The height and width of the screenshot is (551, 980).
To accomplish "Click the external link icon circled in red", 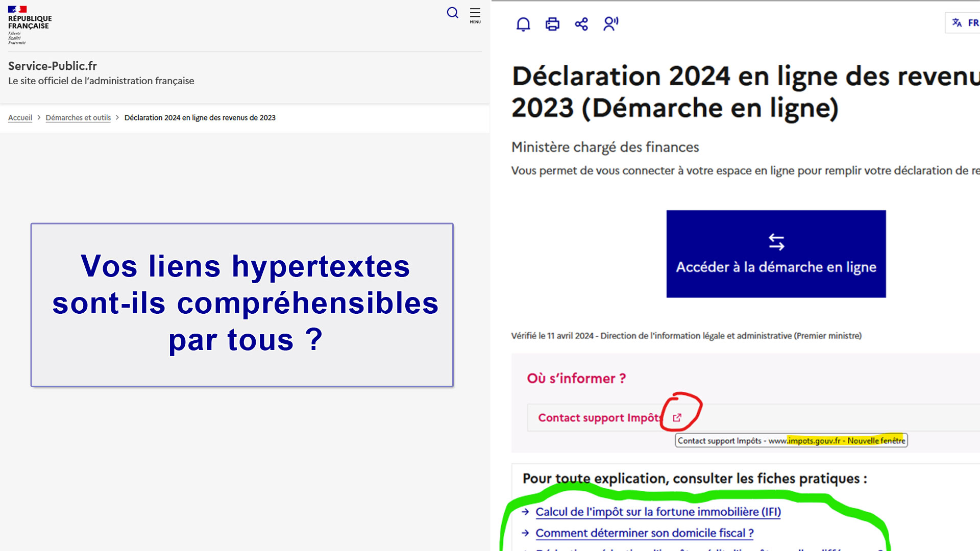I will [x=677, y=418].
